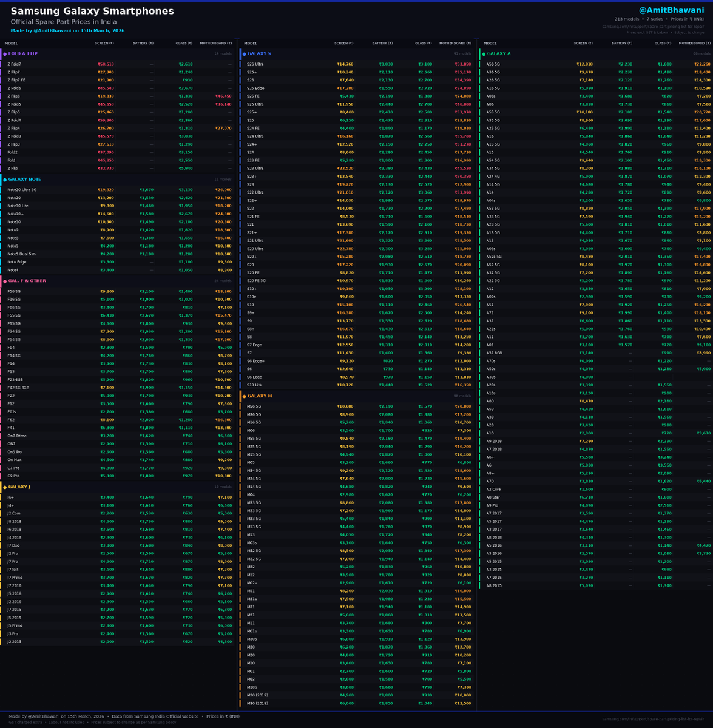713x728 pixels.
Task: Click the blue dot beside GALAXY S
Action: 245,54
